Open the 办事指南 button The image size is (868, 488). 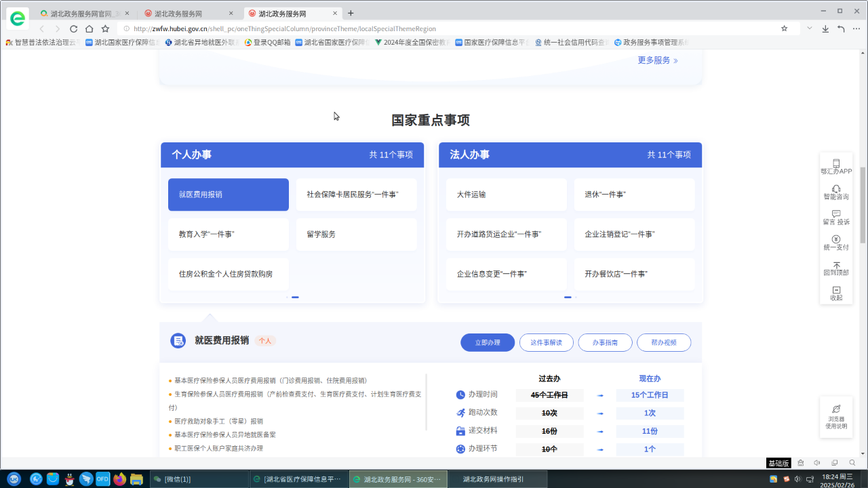[605, 342]
